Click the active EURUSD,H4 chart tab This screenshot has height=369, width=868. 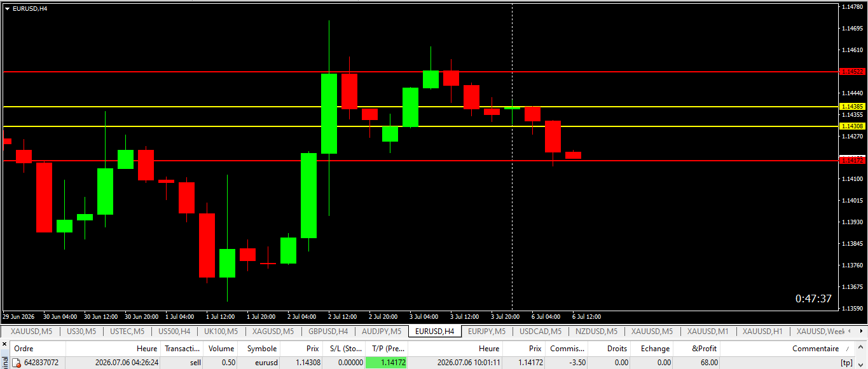(x=434, y=331)
